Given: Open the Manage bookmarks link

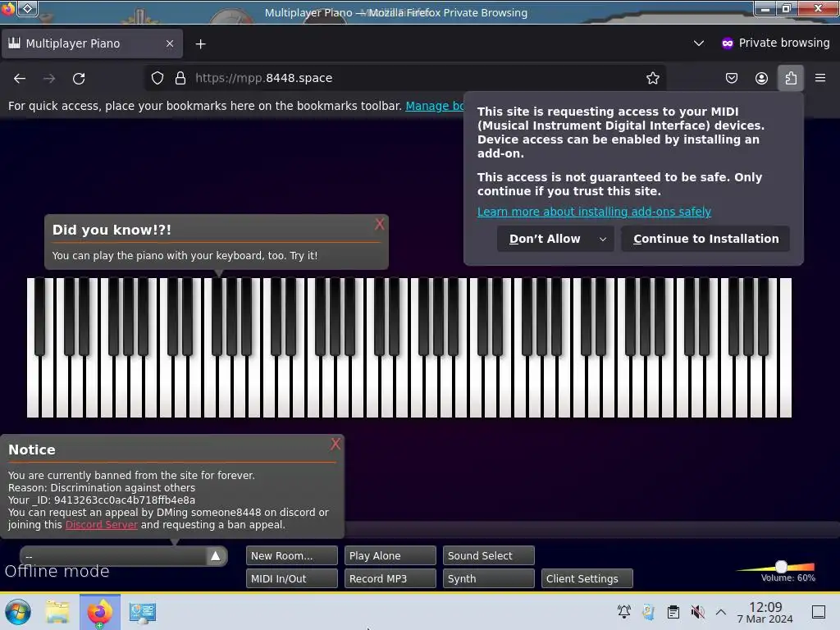Looking at the screenshot, I should pos(435,106).
